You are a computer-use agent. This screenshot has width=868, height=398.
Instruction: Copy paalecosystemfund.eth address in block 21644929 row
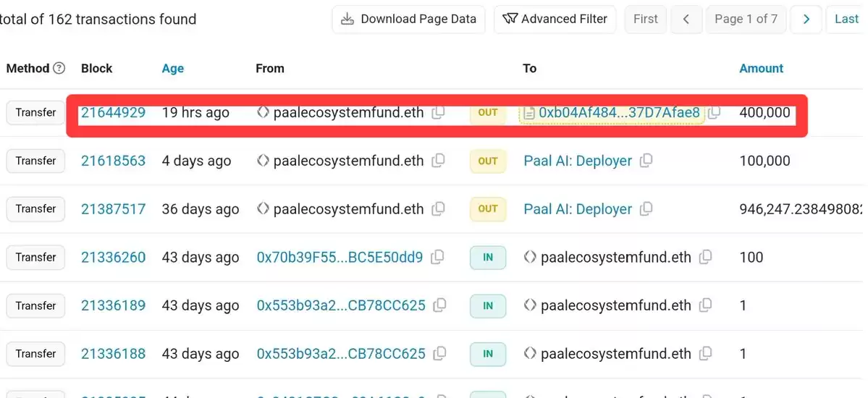click(x=438, y=112)
